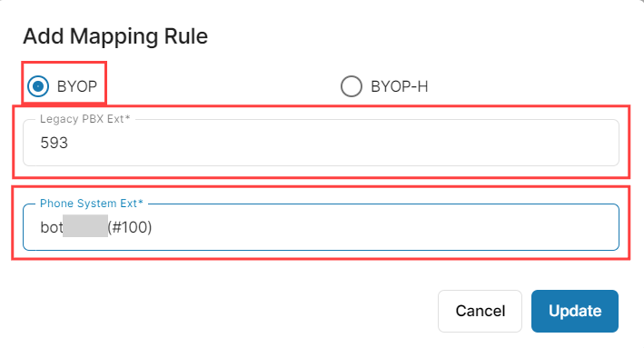Screen dimensions: 644x348
Task: Cancel the mapping rule dialog
Action: (x=480, y=311)
